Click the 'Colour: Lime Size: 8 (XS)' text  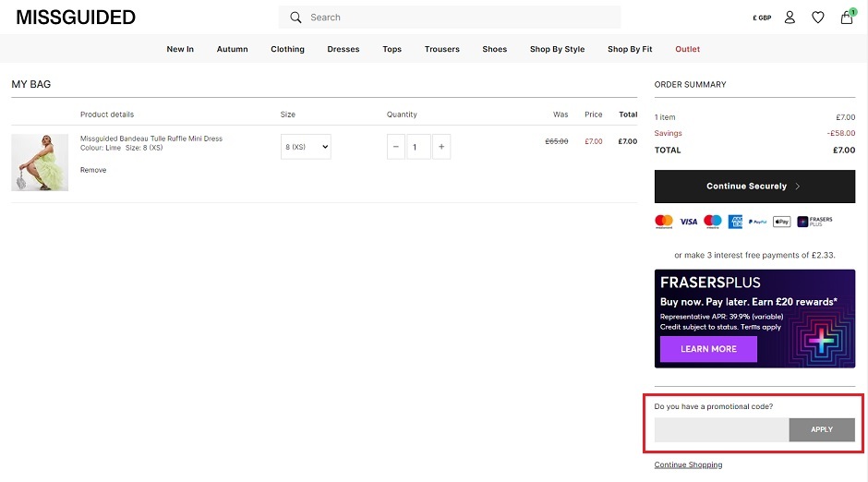tap(121, 148)
